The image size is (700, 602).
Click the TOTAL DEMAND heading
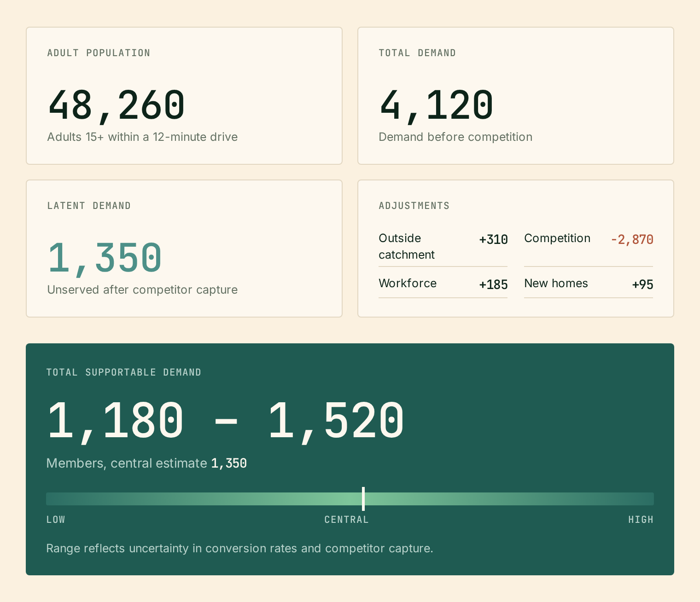(x=417, y=53)
